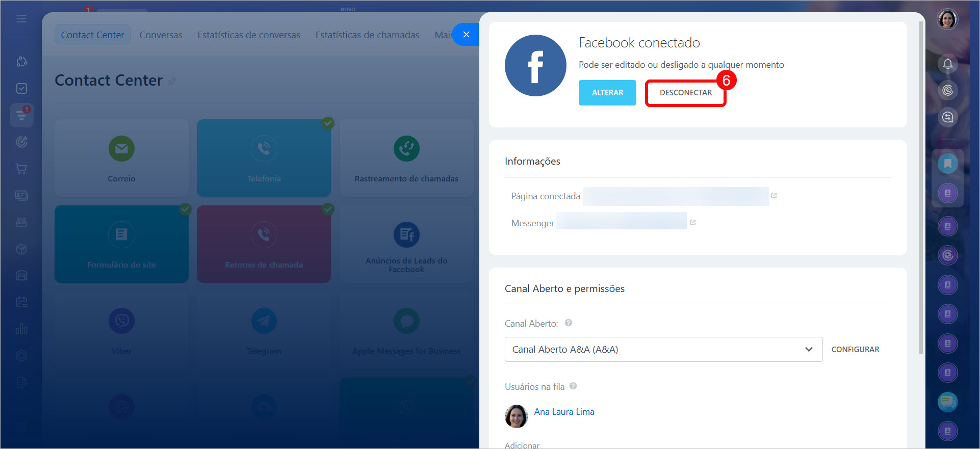Image resolution: width=980 pixels, height=449 pixels.
Task: Open the bar chart analytics sidebar icon
Action: [21, 329]
